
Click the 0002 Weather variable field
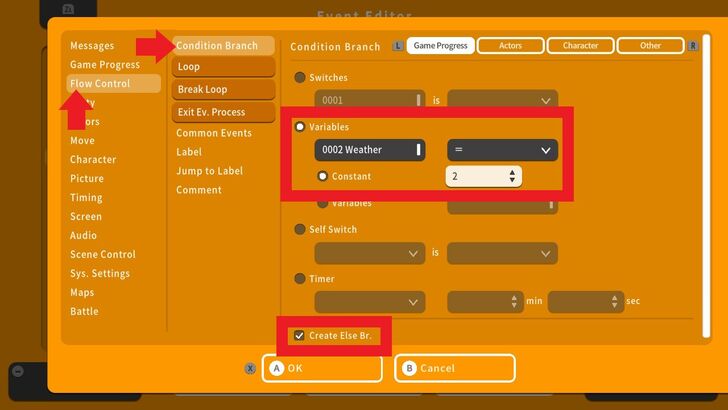369,150
